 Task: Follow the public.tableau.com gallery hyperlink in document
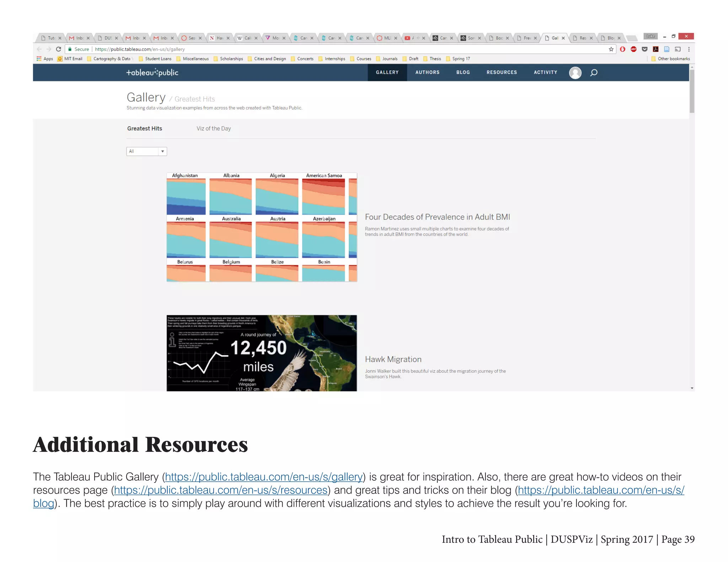click(264, 477)
